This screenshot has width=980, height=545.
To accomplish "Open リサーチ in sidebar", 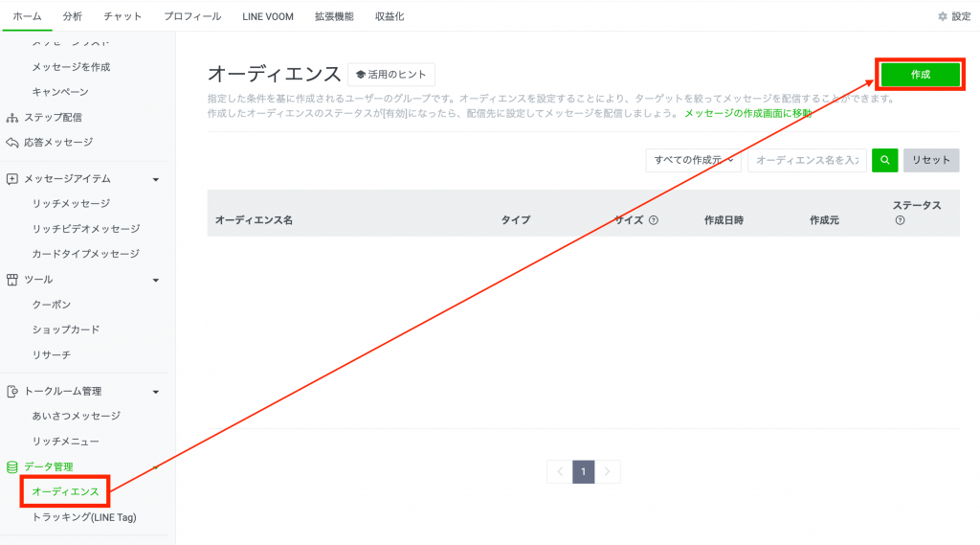I will point(52,354).
